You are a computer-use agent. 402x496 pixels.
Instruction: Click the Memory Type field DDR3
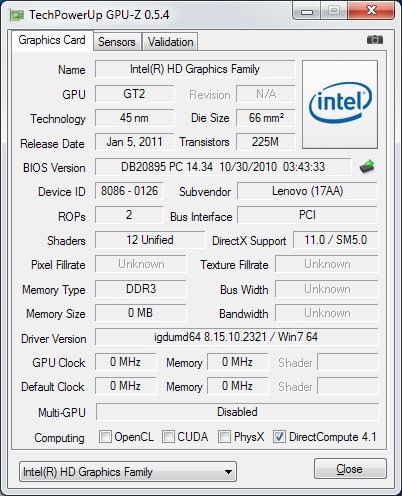(x=141, y=289)
